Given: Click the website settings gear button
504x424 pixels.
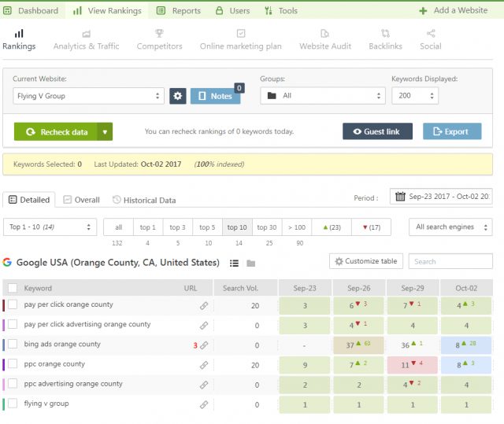Looking at the screenshot, I should [178, 96].
